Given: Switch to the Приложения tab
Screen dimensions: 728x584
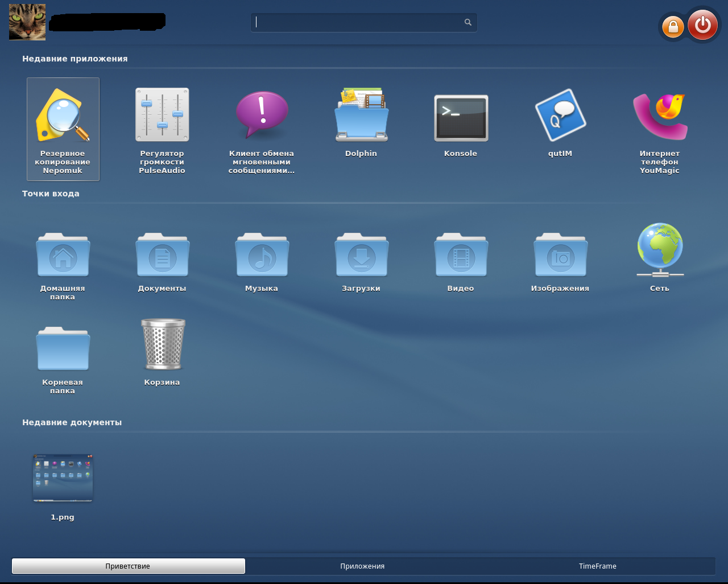Looking at the screenshot, I should (362, 566).
